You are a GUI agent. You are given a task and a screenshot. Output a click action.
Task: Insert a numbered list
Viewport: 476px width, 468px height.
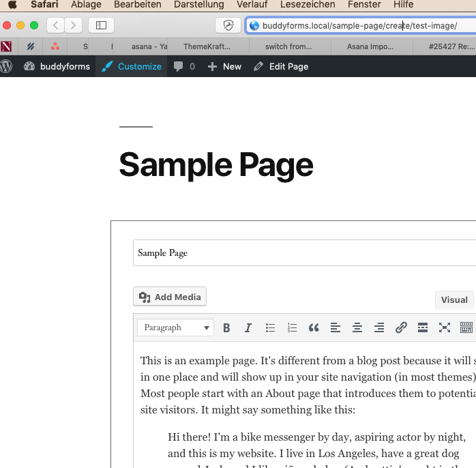click(x=292, y=327)
